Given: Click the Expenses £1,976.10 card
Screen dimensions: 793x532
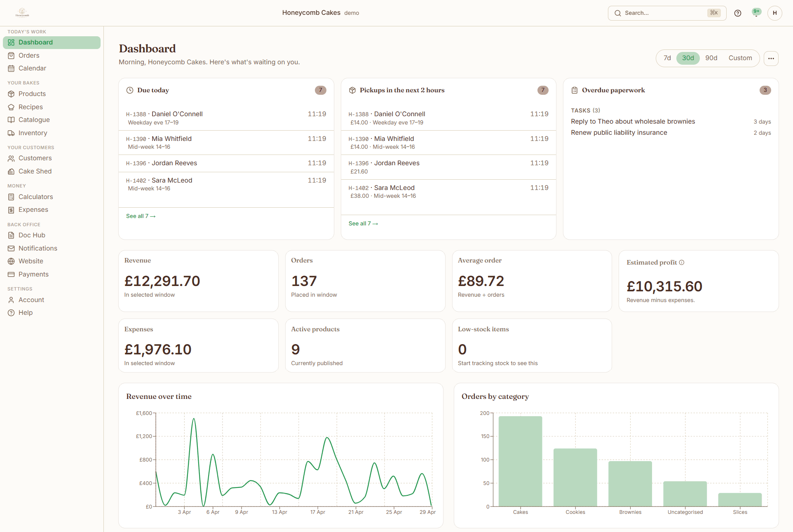Looking at the screenshot, I should pos(198,346).
